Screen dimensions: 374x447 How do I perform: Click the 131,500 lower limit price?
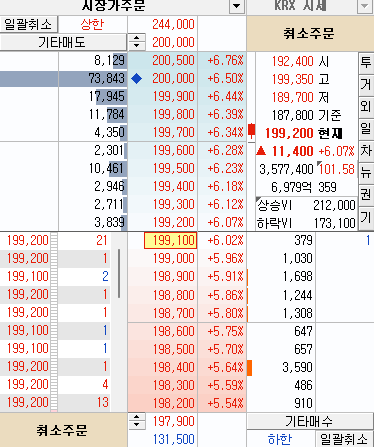[x=173, y=439]
